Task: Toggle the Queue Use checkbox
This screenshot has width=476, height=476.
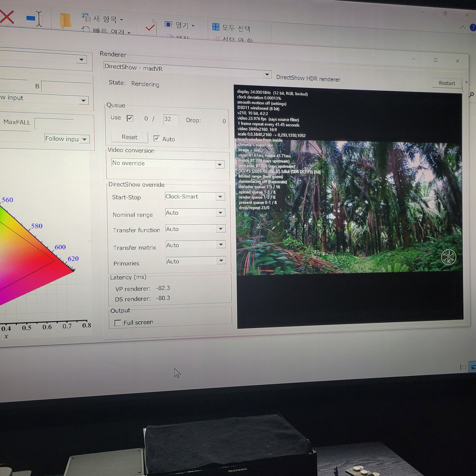Action: tap(130, 118)
